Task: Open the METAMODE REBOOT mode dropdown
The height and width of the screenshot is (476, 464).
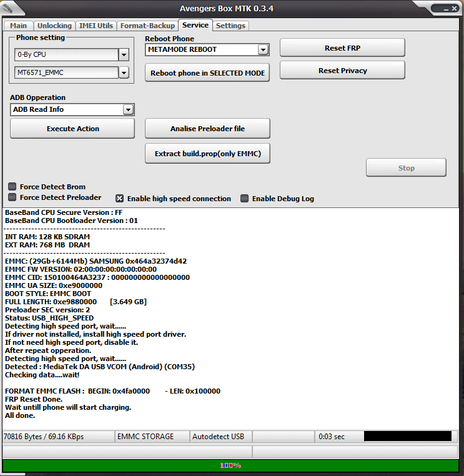Action: pyautogui.click(x=263, y=49)
